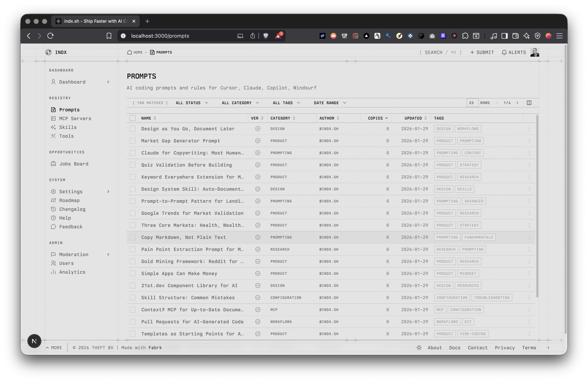Toggle theme with the sun icon
The image size is (588, 382).
(x=419, y=348)
